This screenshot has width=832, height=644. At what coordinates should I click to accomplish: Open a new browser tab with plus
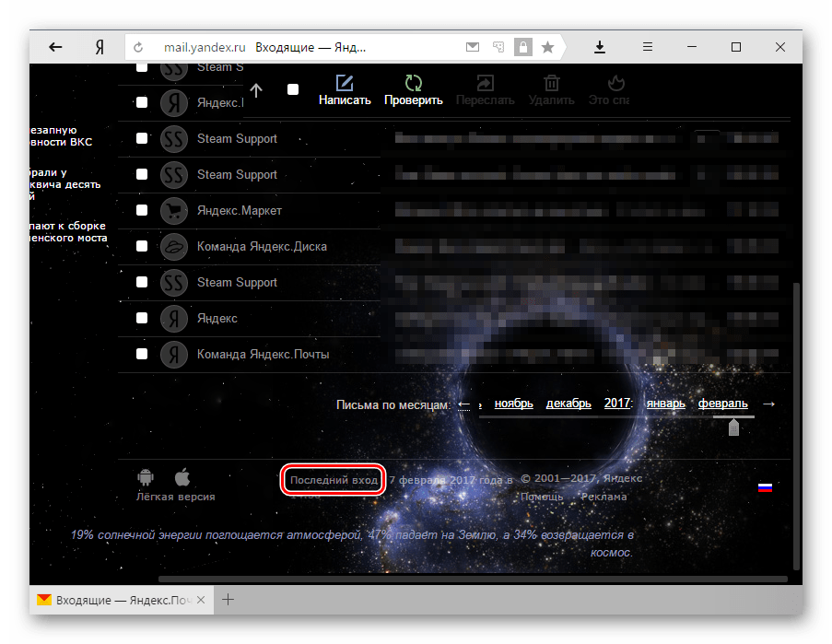point(229,600)
